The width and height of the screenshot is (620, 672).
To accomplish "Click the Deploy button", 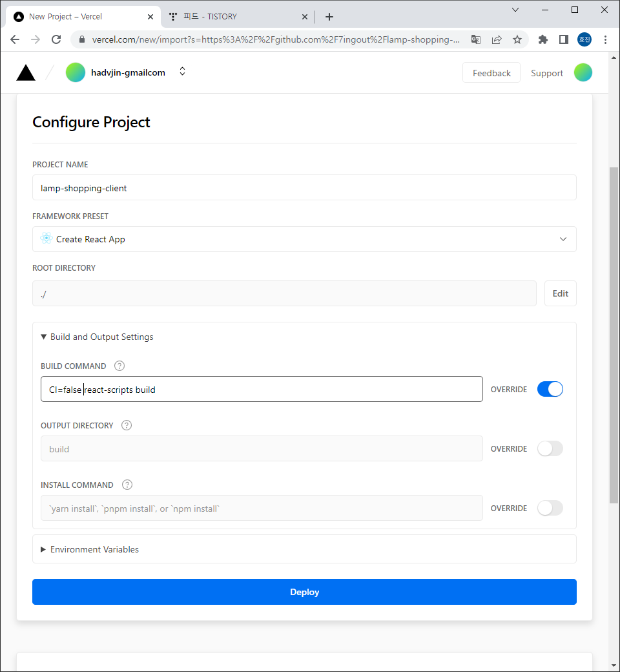I will click(x=304, y=592).
